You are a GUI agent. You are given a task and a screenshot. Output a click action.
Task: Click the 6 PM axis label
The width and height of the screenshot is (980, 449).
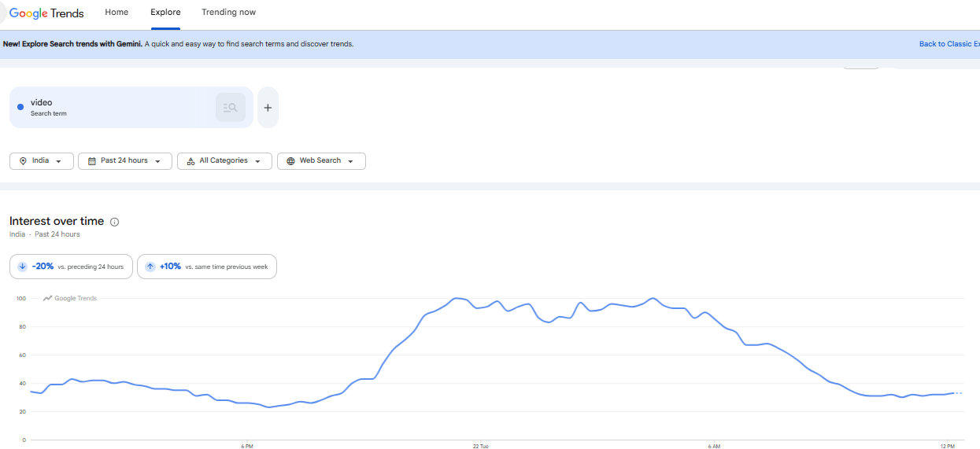[x=247, y=446]
